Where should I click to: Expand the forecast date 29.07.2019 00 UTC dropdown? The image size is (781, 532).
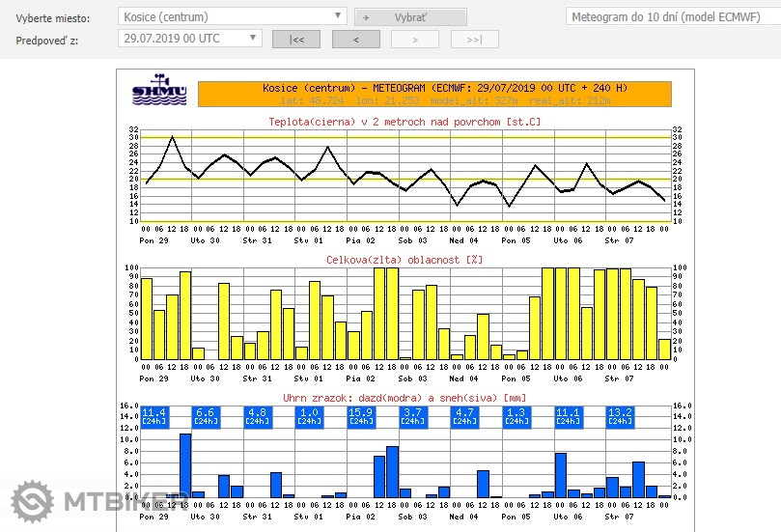pyautogui.click(x=189, y=38)
